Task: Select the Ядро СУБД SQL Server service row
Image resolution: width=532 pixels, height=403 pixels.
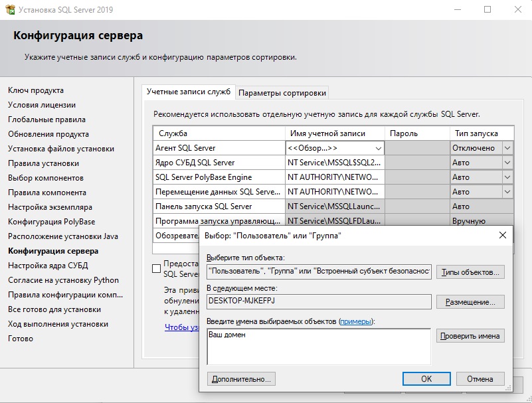Action: pos(219,163)
